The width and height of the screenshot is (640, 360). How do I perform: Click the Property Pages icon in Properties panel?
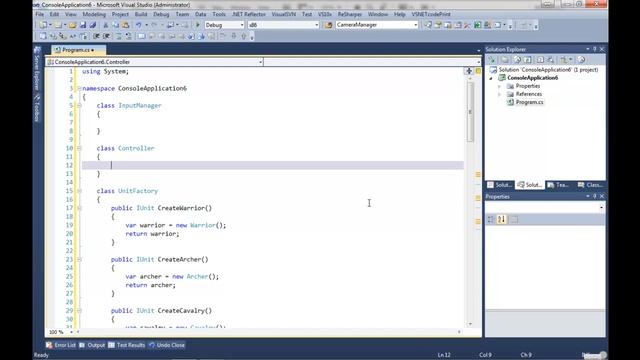pos(514,220)
